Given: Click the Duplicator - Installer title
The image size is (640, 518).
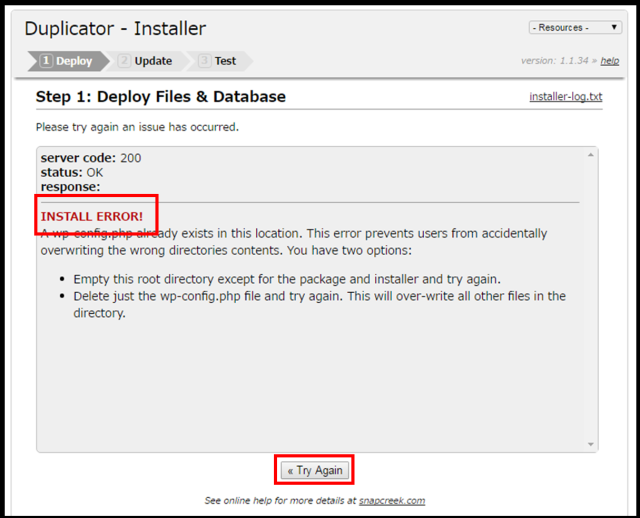Looking at the screenshot, I should [115, 29].
